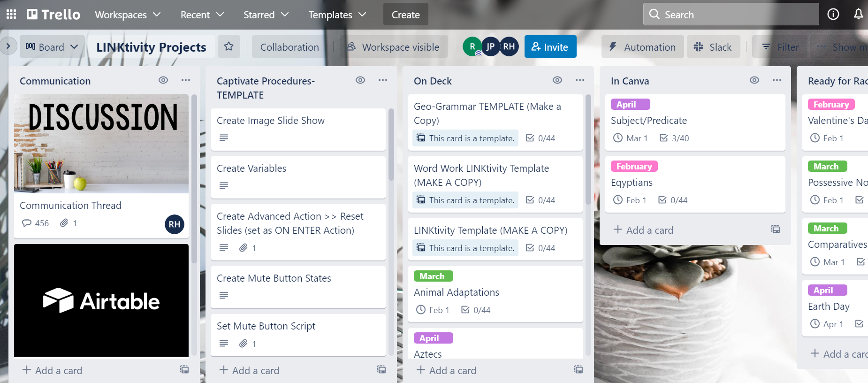The width and height of the screenshot is (868, 383).
Task: Open Geo-Grammar TEMPLATE card
Action: 495,122
